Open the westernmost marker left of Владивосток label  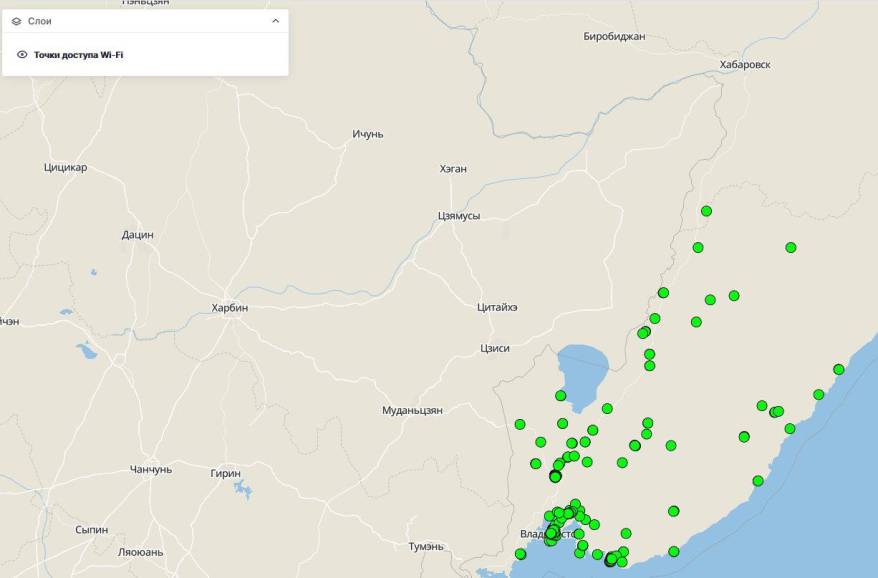click(x=520, y=554)
